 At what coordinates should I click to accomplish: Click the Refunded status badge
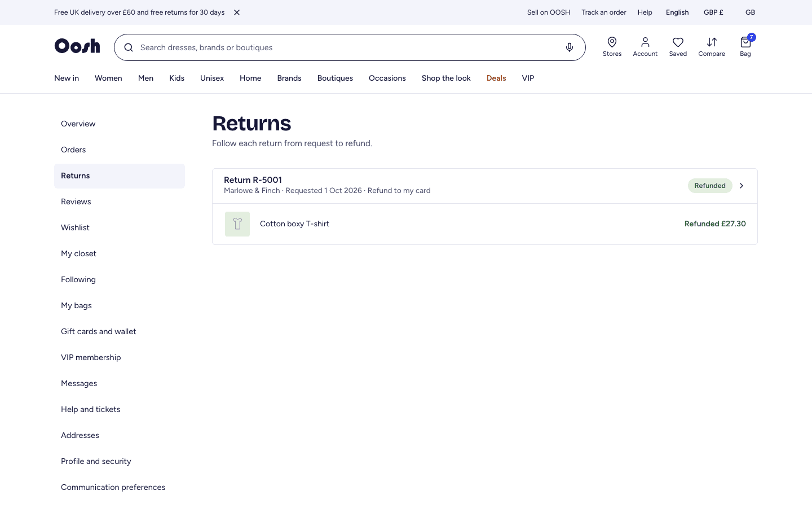tap(710, 186)
